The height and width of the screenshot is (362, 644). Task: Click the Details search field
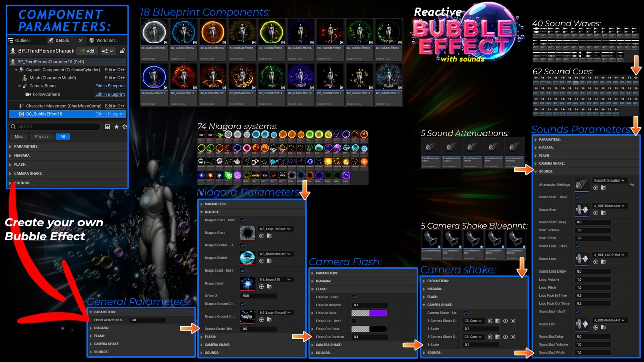pos(55,127)
